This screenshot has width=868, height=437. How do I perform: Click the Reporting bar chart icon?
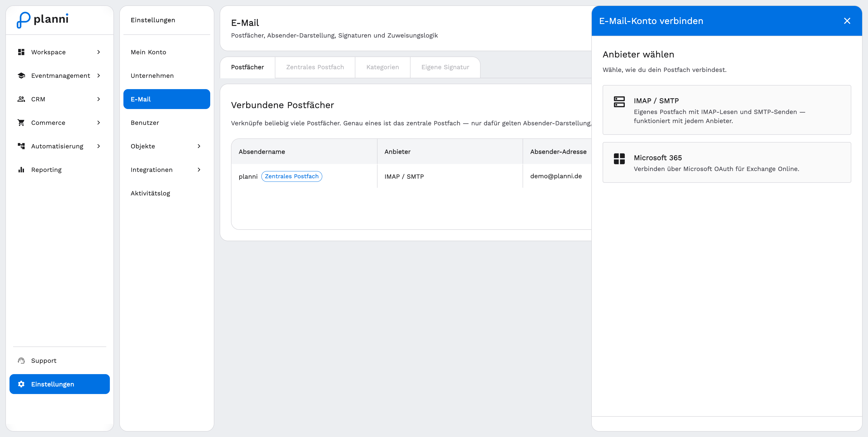tap(21, 170)
